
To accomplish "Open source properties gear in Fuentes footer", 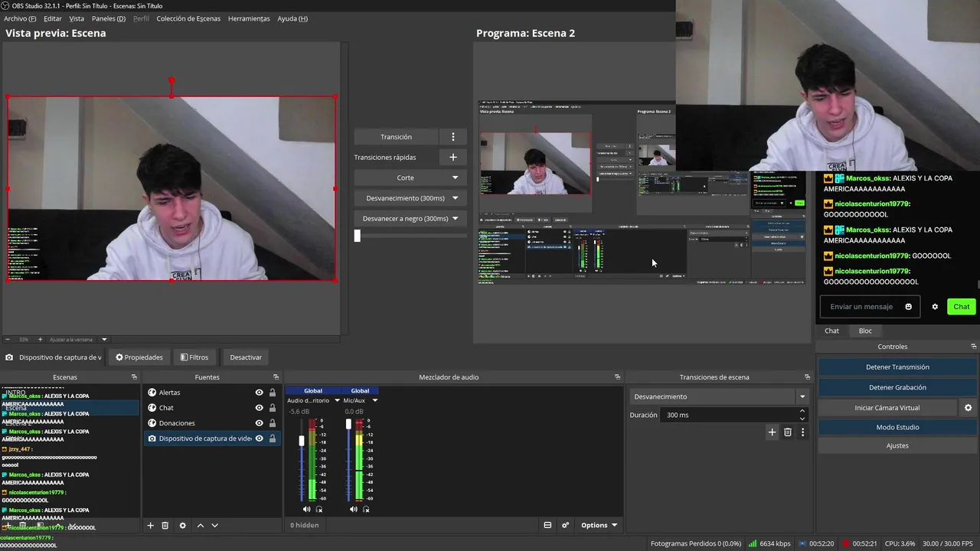I will pos(182,526).
